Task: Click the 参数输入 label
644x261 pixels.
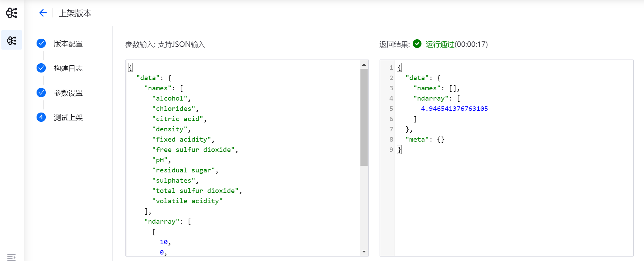Action: (140, 44)
